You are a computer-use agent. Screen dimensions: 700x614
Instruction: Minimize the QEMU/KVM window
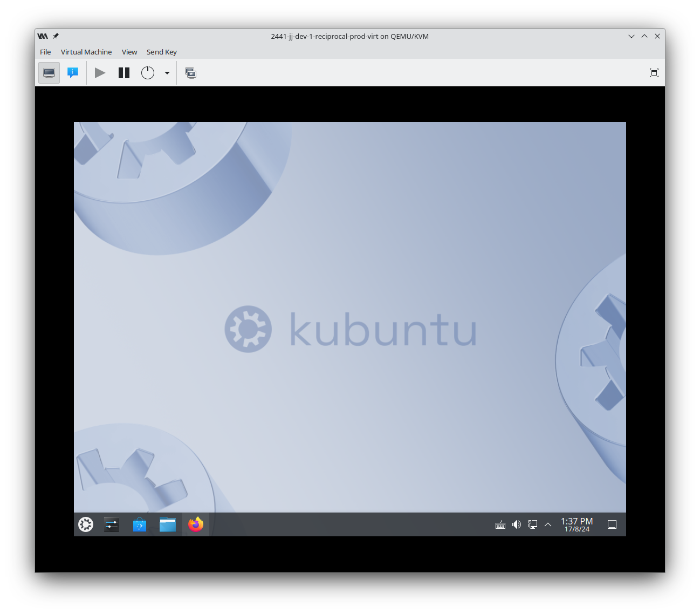632,36
